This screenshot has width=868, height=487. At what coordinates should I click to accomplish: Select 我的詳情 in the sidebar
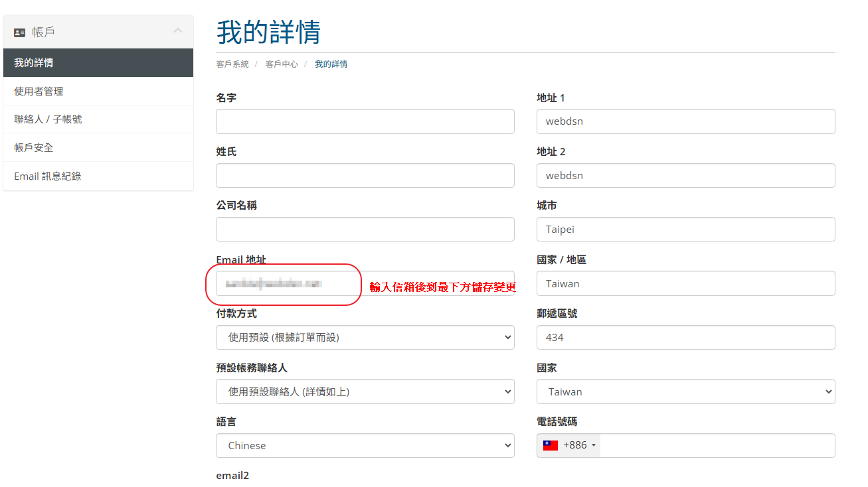34,63
